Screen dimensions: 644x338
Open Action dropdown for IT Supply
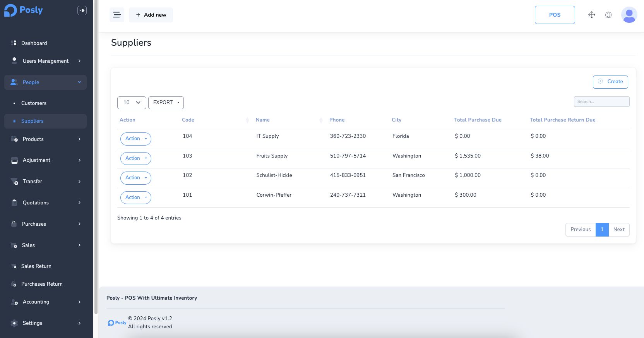(135, 139)
